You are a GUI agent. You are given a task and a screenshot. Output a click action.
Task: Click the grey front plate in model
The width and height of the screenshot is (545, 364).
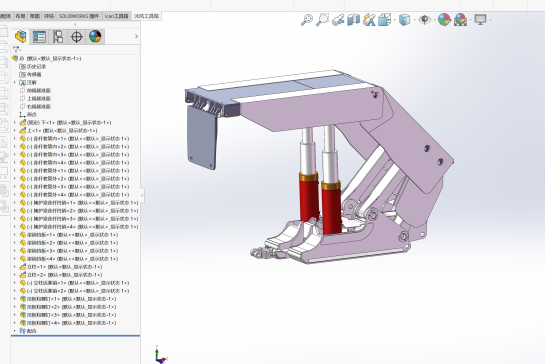click(x=202, y=138)
